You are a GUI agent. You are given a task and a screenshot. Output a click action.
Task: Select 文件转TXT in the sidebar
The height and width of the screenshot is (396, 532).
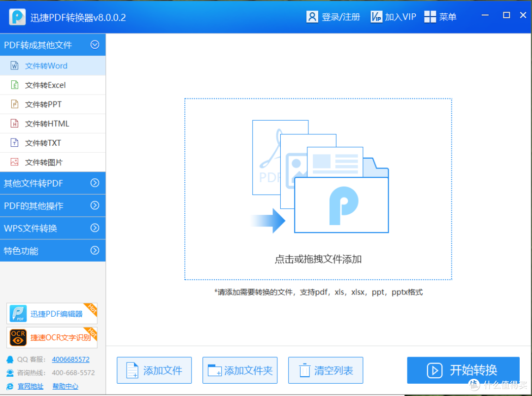pyautogui.click(x=53, y=143)
